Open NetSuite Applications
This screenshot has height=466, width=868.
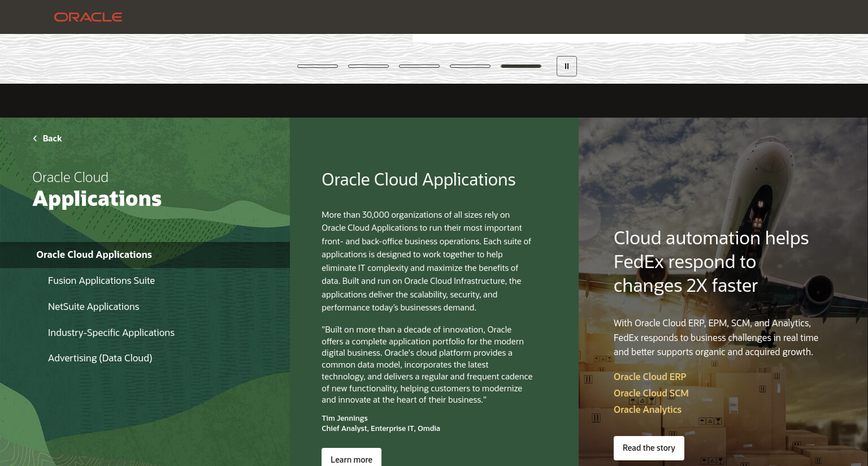pos(93,307)
